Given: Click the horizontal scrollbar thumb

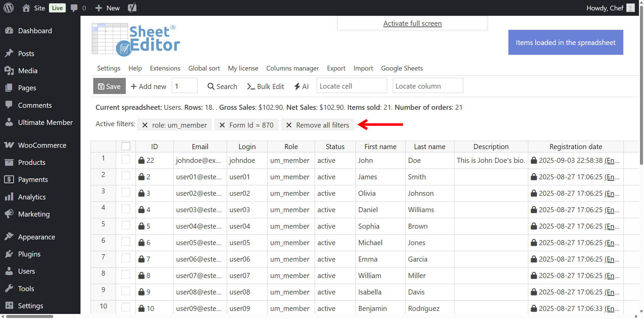Looking at the screenshot, I should 30,316.
